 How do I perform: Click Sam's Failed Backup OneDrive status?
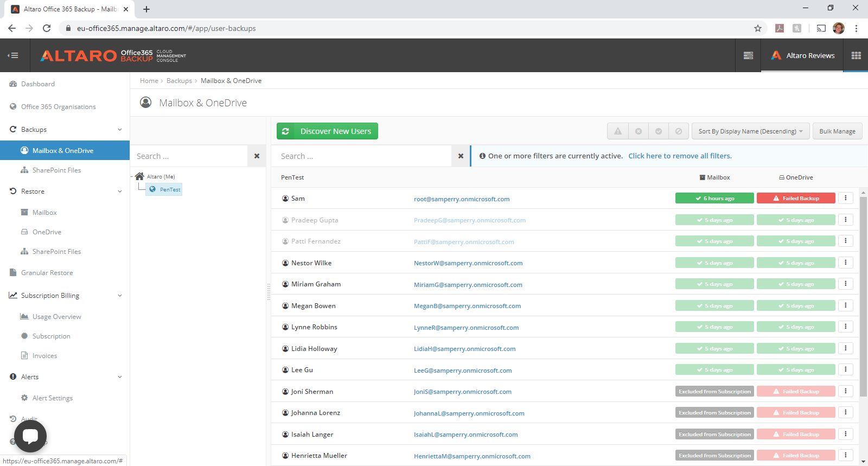pos(796,198)
